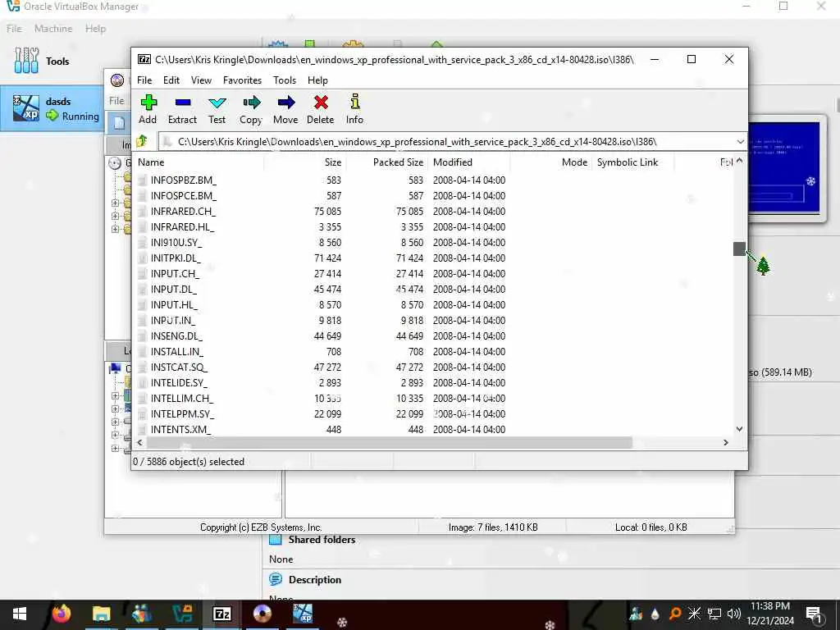Select file INFRARED.CH_

183,211
